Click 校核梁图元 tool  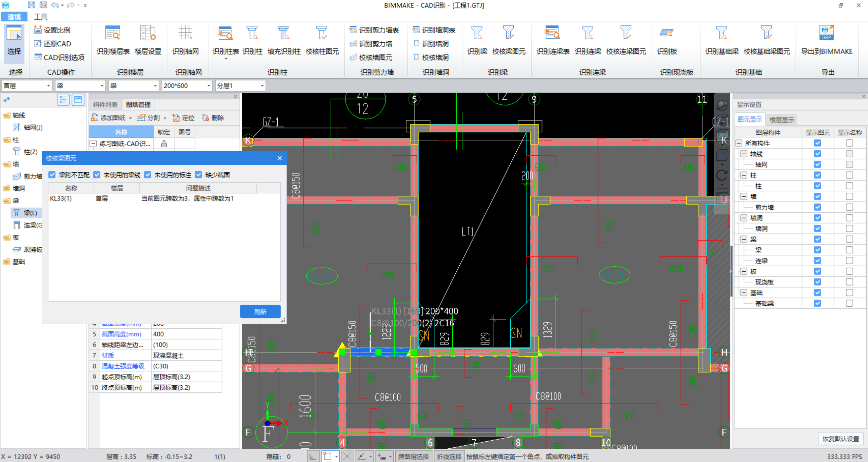pyautogui.click(x=509, y=41)
